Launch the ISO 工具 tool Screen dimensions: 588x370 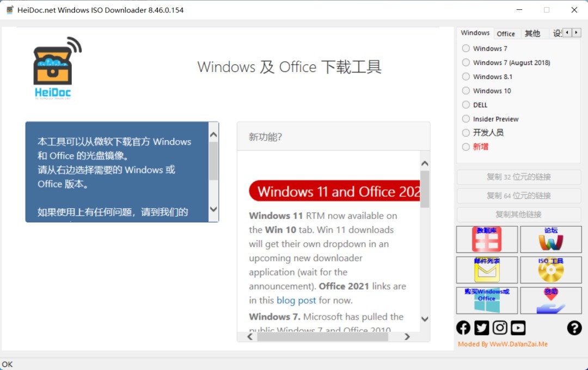(550, 270)
